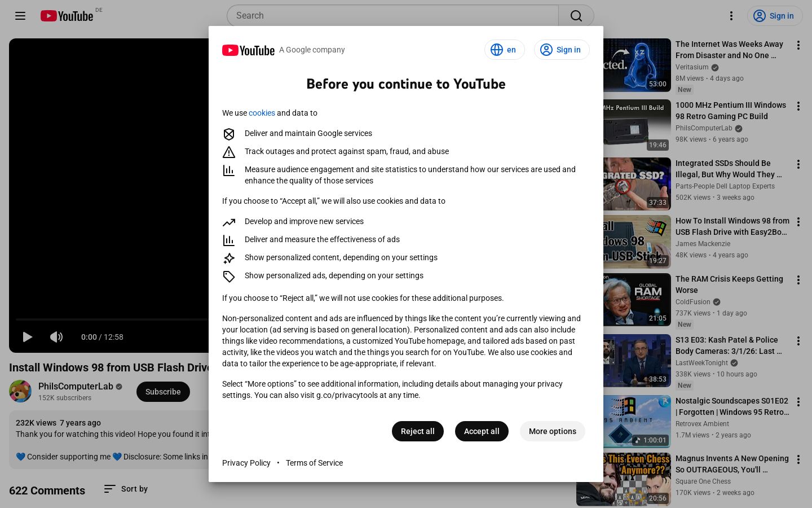Open the 1000 MHz Pentium III Build thumbnail

[x=637, y=126]
